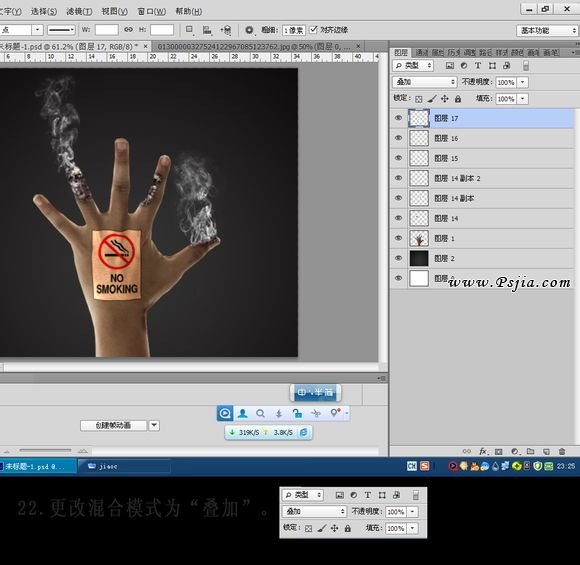Click the gear settings icon in the options bar
Screen dimensions: 580x565
click(249, 30)
